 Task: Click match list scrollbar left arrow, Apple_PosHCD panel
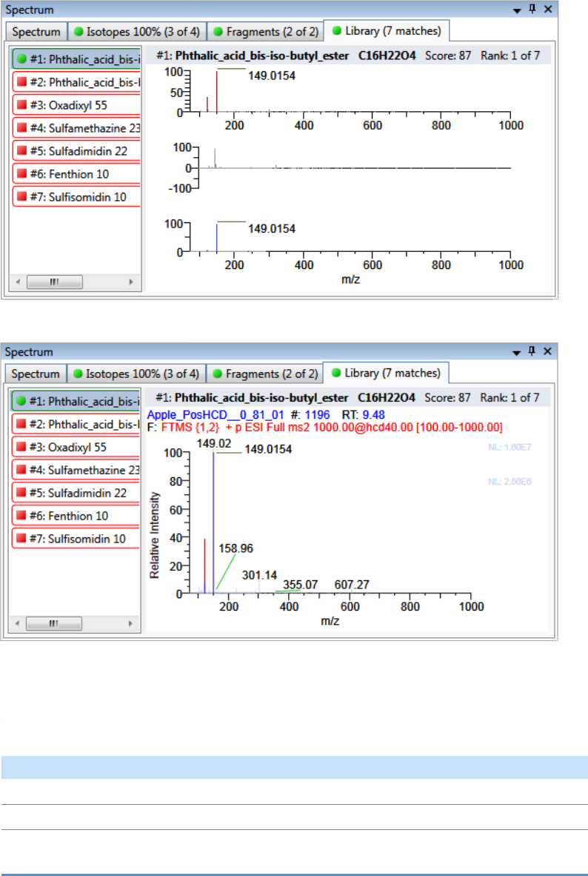click(x=17, y=623)
